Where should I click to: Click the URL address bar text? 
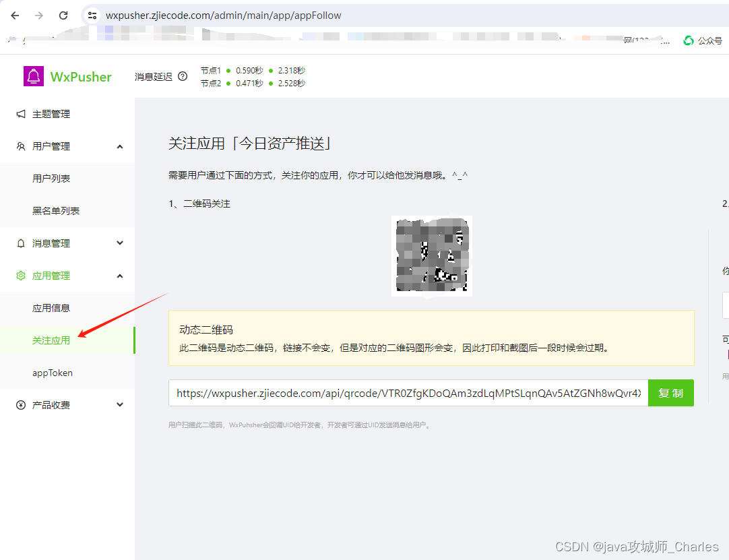(223, 15)
